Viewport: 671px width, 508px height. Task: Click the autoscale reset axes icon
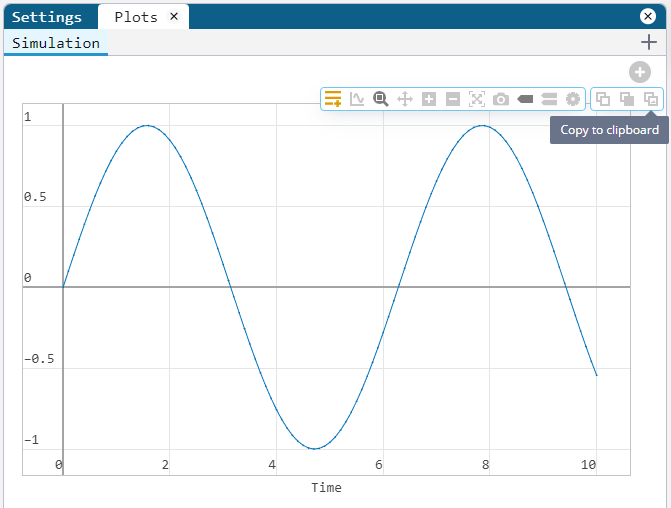click(477, 99)
